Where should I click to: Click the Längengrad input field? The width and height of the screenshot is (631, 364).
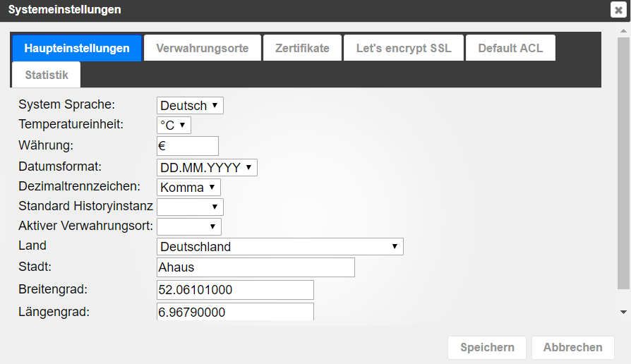tap(235, 312)
